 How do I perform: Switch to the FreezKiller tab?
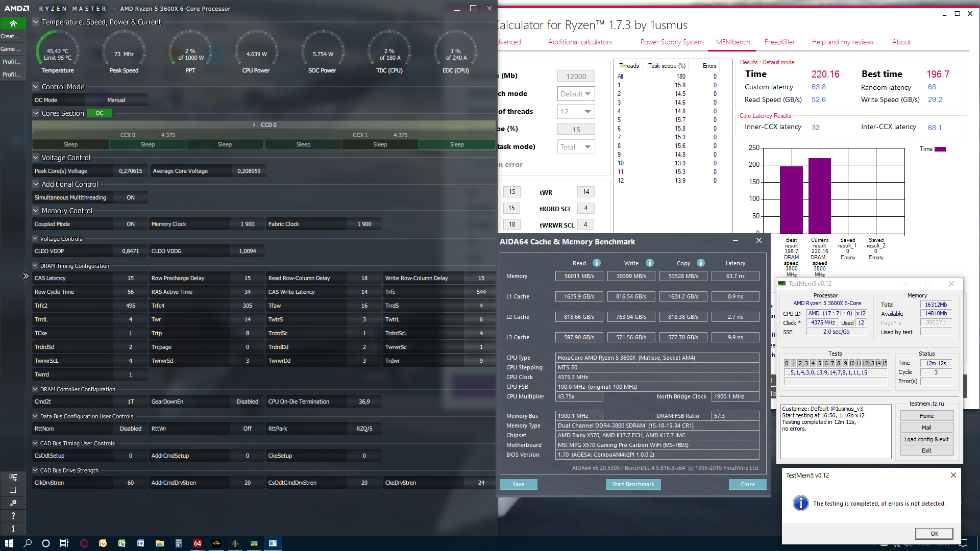779,42
